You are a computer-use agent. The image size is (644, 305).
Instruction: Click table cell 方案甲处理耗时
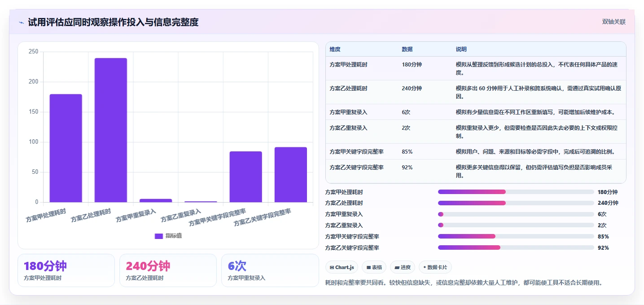348,65
